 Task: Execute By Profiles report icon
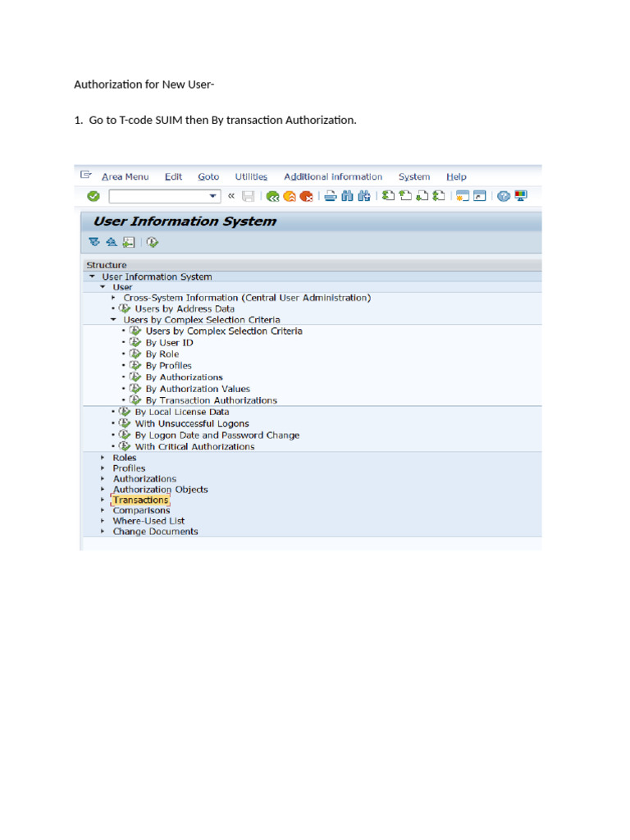(x=135, y=365)
